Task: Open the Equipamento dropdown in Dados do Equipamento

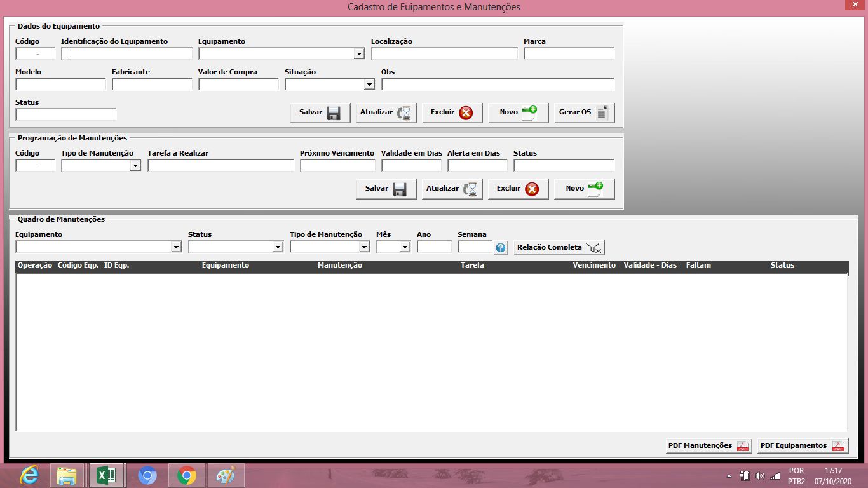Action: (x=359, y=54)
